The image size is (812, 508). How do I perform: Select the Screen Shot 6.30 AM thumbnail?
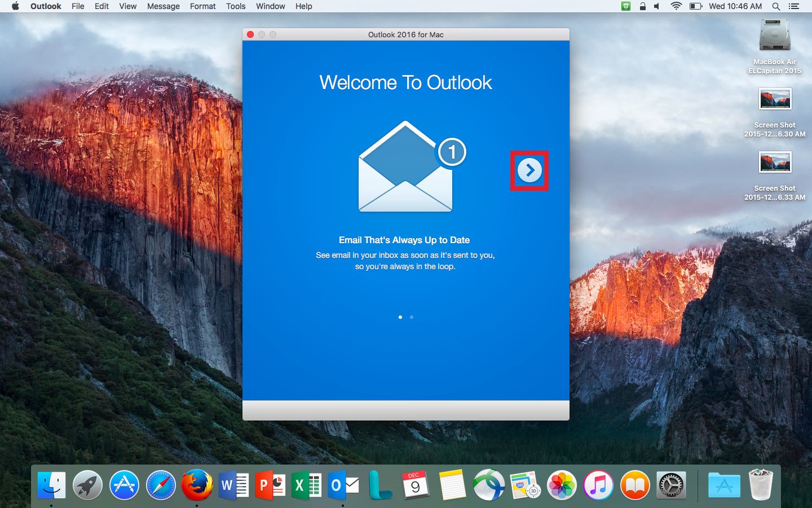click(775, 99)
